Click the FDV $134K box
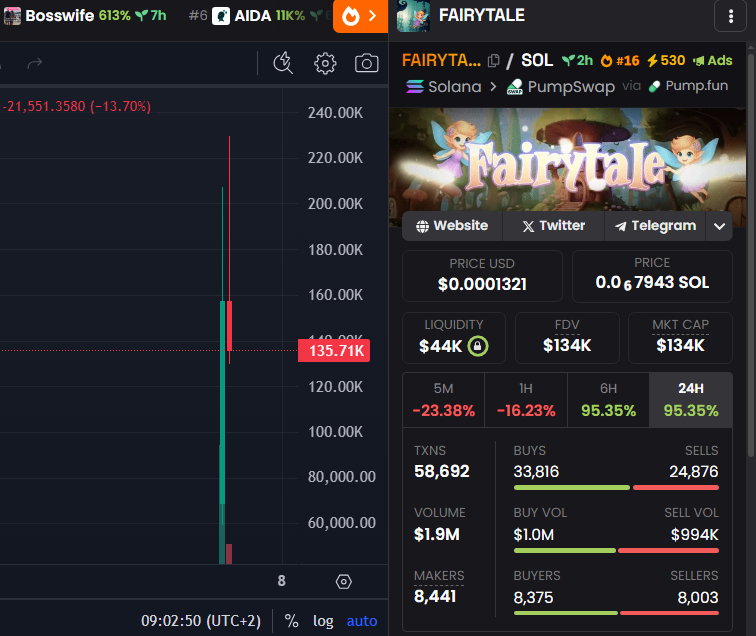Image resolution: width=756 pixels, height=636 pixels. [x=567, y=338]
